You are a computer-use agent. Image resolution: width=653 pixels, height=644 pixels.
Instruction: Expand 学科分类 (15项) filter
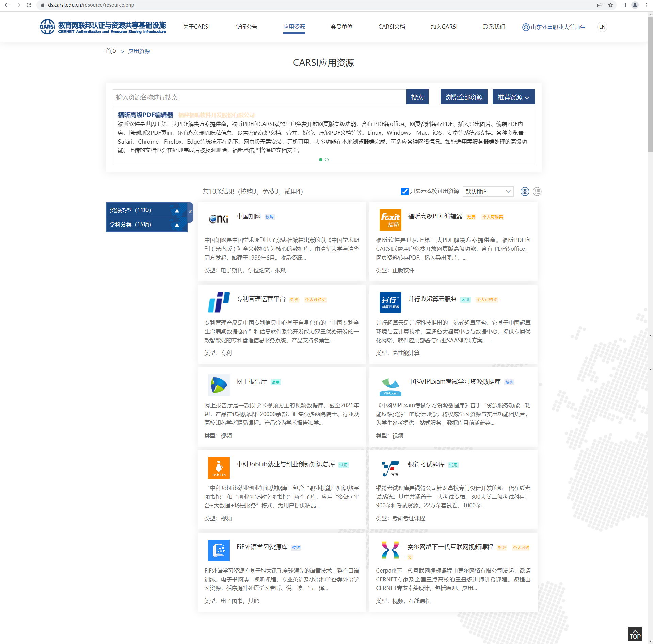tap(147, 225)
